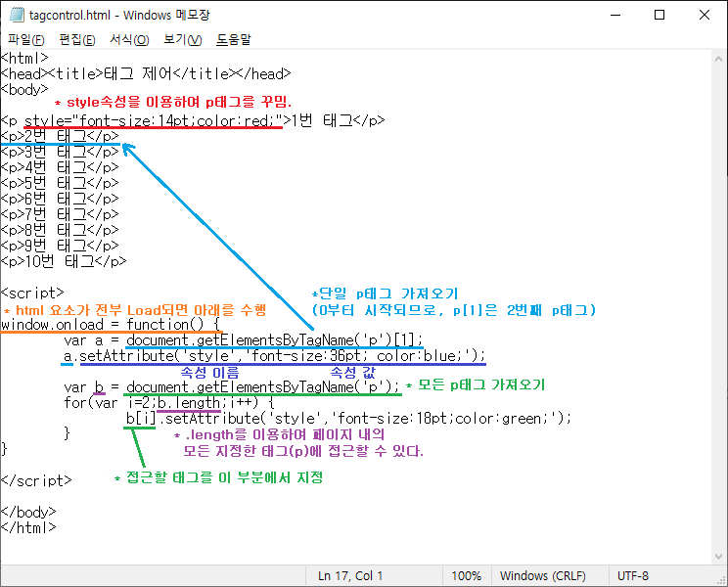This screenshot has width=728, height=587.
Task: Click the 'for(var i=2;b.length;i++)' line
Action: tap(169, 403)
